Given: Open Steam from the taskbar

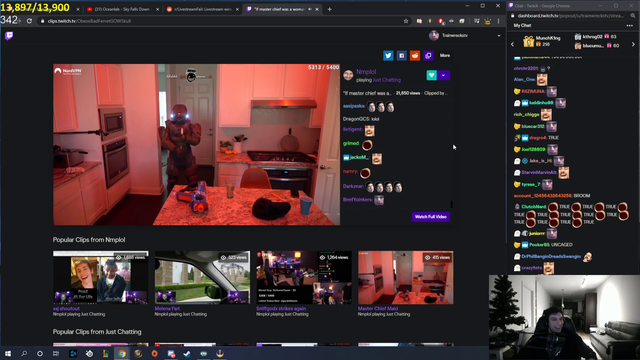Looking at the screenshot, I should coord(187,353).
